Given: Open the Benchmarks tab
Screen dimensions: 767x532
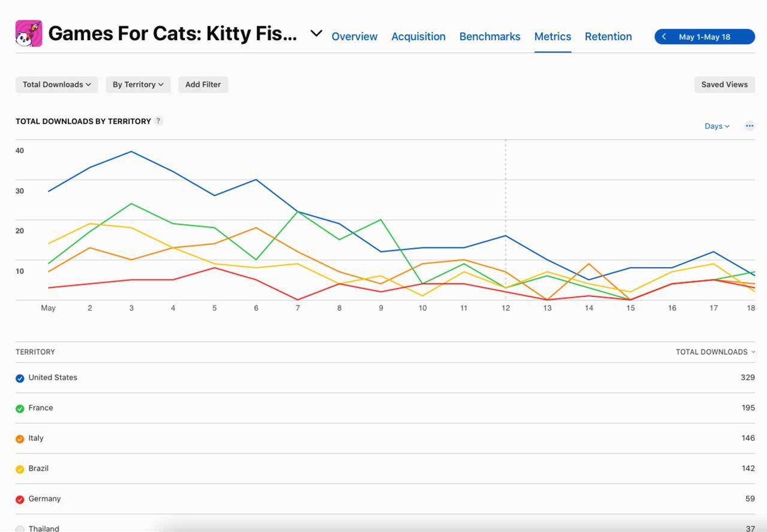Looking at the screenshot, I should click(490, 37).
